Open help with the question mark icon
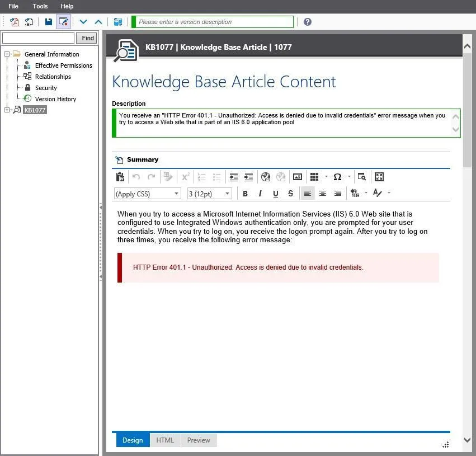Image resolution: width=476 pixels, height=456 pixels. pos(308,22)
